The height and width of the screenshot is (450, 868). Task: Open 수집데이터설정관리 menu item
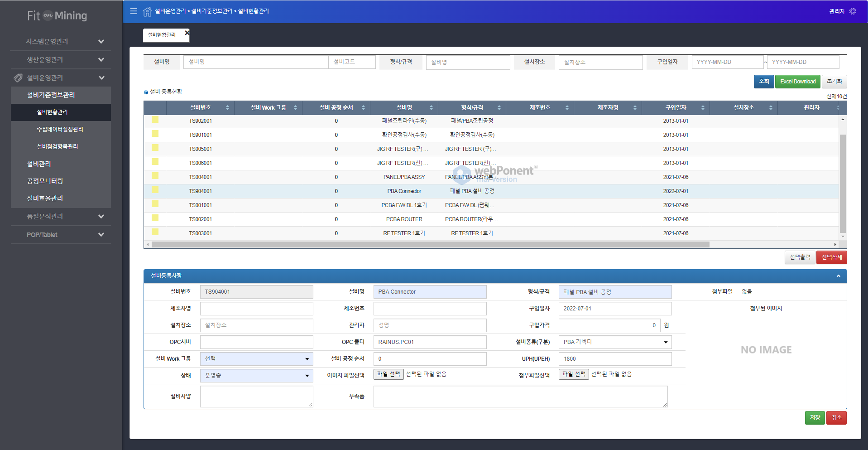pyautogui.click(x=60, y=129)
